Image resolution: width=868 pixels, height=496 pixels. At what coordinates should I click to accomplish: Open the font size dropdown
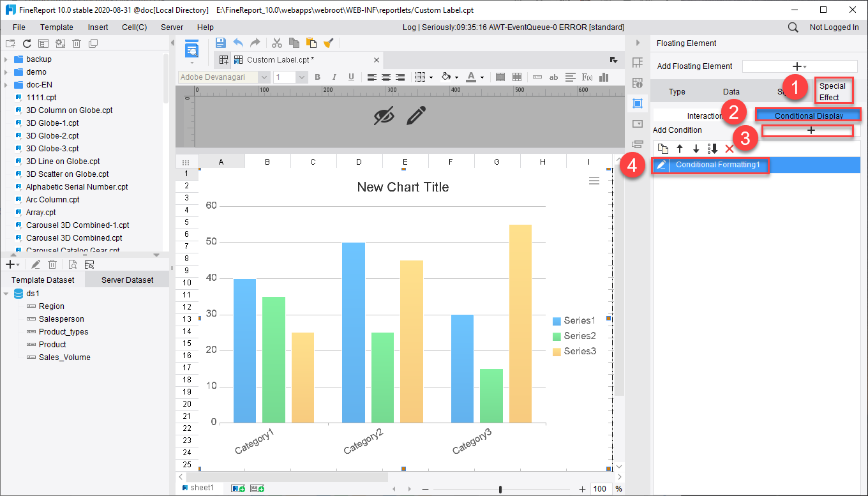[301, 77]
